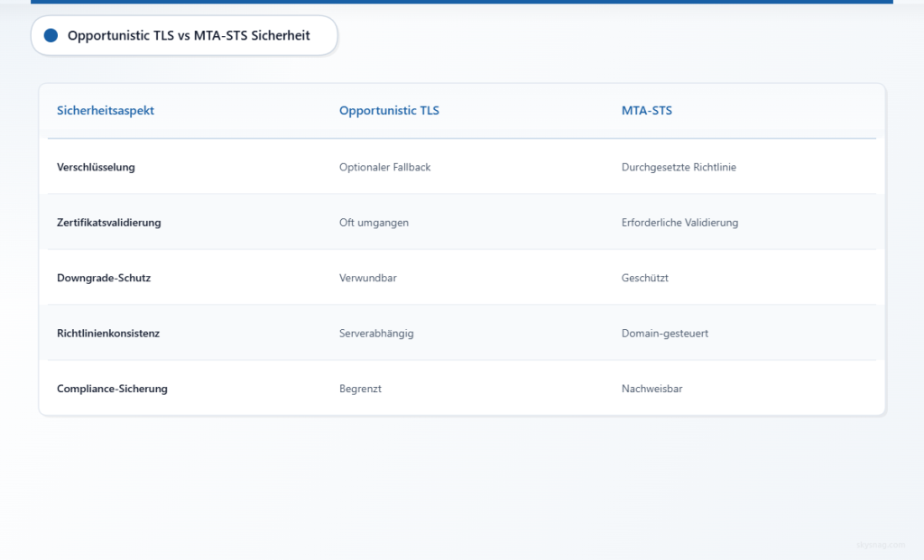Screen dimensions: 924x560
Task: Click the 'Erforderliche Validierung' cell
Action: pos(679,223)
